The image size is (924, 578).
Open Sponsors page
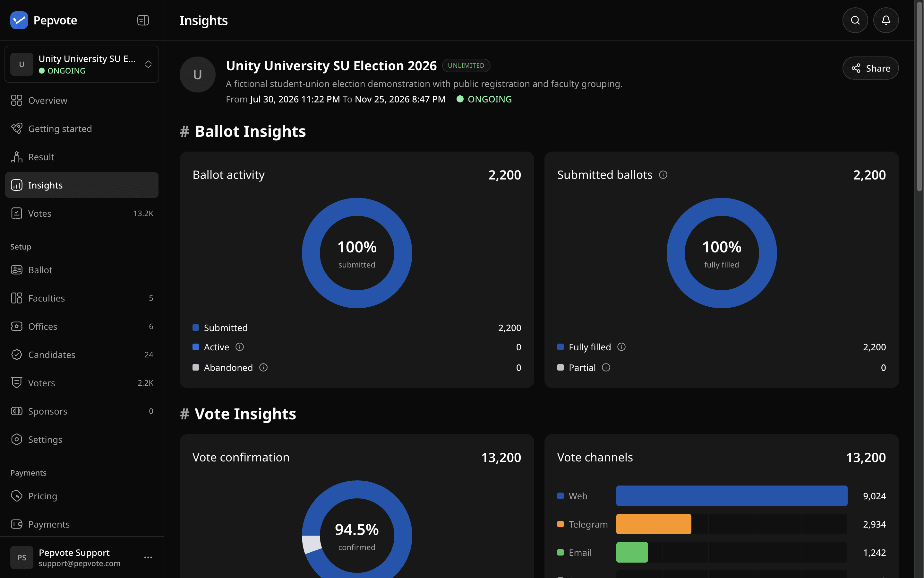(82, 411)
